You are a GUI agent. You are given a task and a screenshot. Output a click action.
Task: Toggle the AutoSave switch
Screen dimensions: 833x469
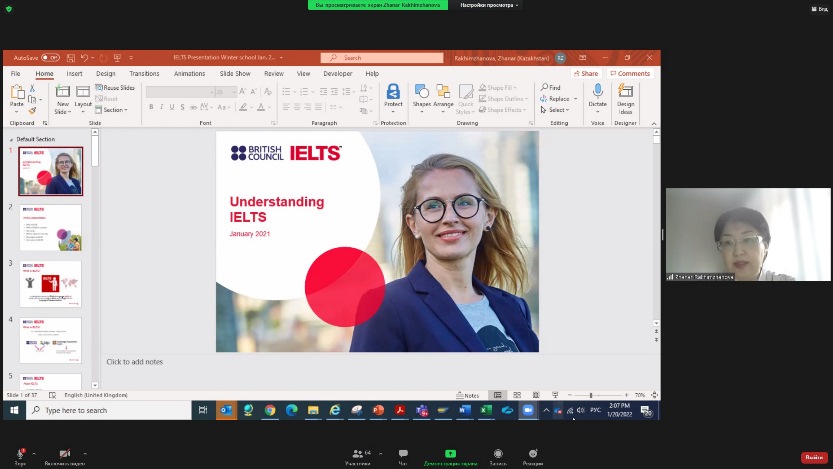click(x=50, y=58)
